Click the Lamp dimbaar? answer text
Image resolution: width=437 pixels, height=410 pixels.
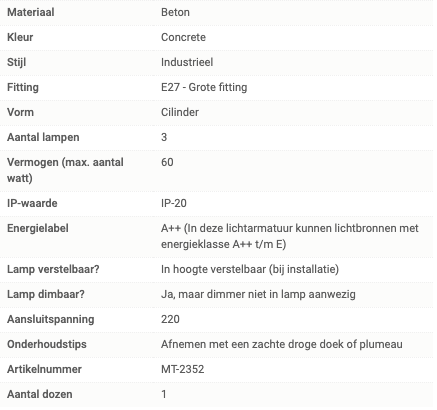coord(258,294)
